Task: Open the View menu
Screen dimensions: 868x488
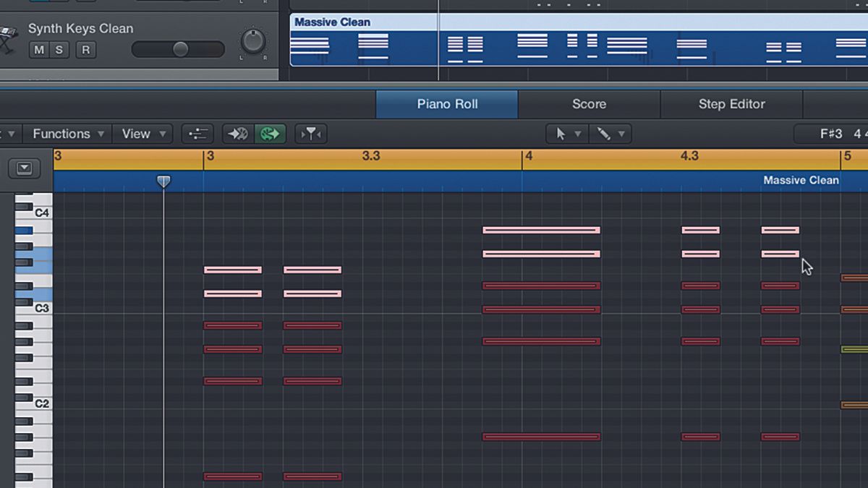Action: (137, 134)
